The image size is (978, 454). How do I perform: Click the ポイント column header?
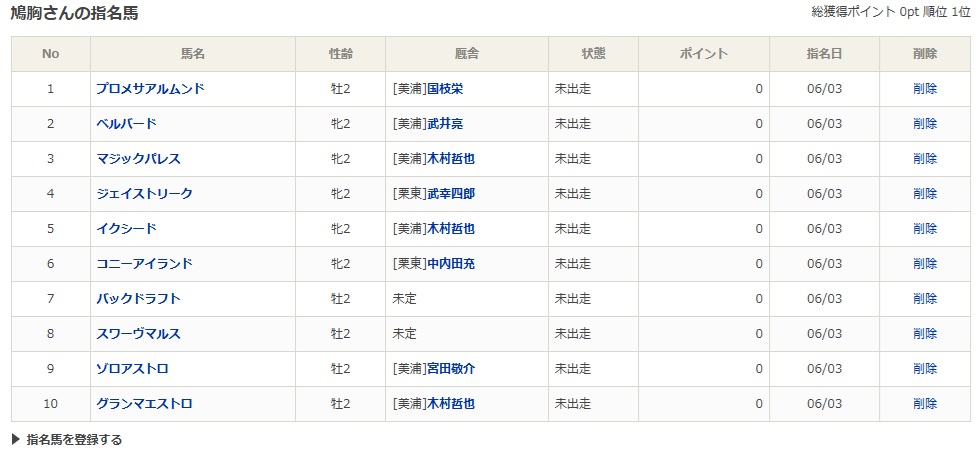point(703,54)
